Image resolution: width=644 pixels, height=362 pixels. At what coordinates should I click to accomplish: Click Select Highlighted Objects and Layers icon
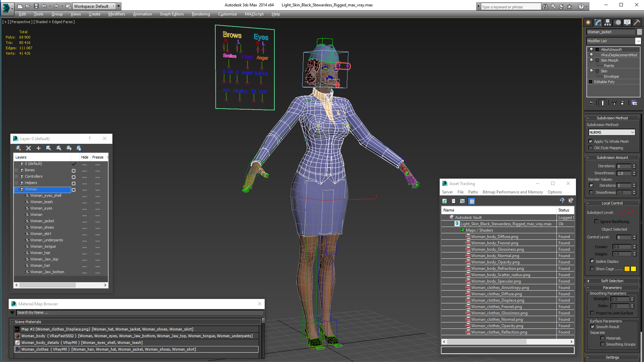49,148
